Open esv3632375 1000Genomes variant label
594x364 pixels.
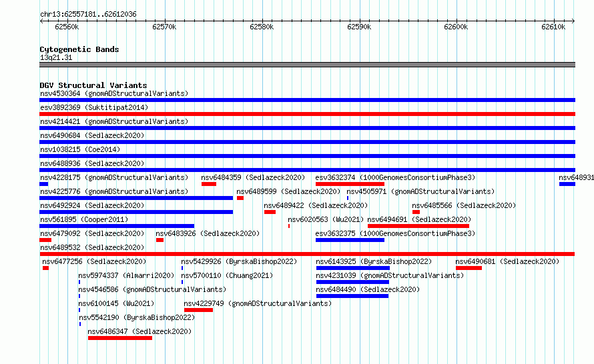tap(395, 233)
